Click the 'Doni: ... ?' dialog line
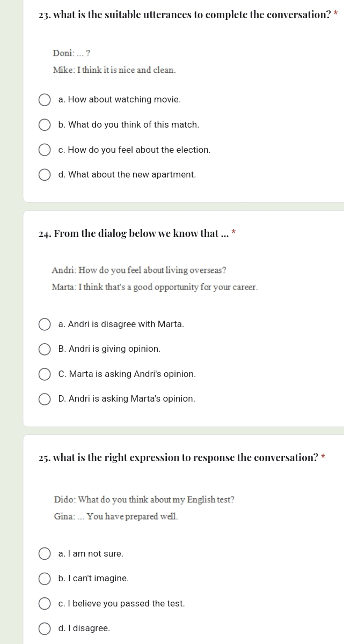344x644 pixels. click(71, 53)
